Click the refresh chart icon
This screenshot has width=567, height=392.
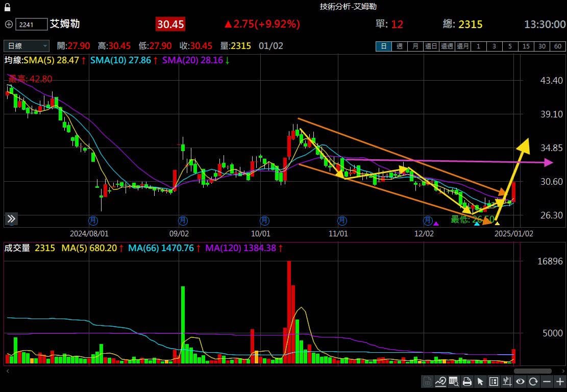pyautogui.click(x=533, y=381)
